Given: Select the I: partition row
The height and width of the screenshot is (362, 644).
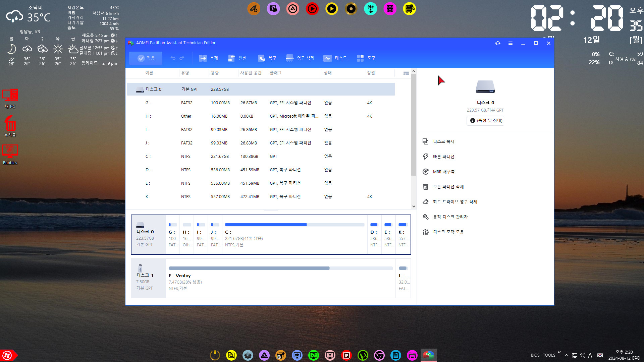Looking at the screenshot, I should 261,129.
